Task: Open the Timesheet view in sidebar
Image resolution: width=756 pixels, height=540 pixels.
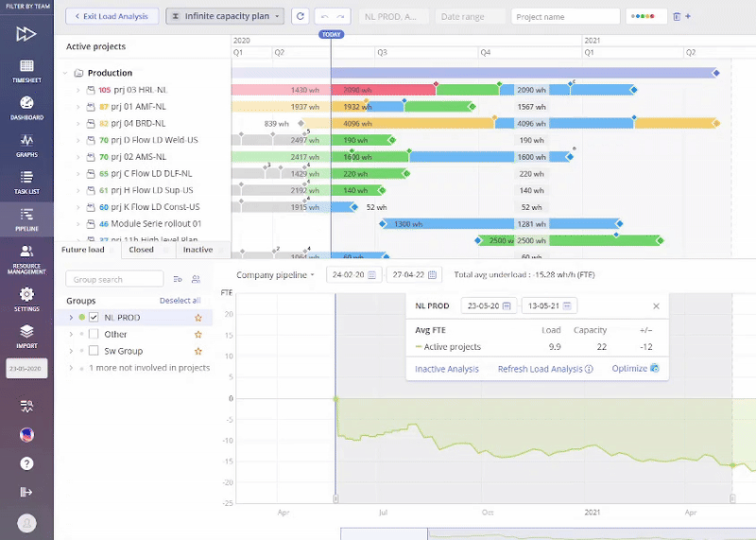Action: pyautogui.click(x=26, y=72)
